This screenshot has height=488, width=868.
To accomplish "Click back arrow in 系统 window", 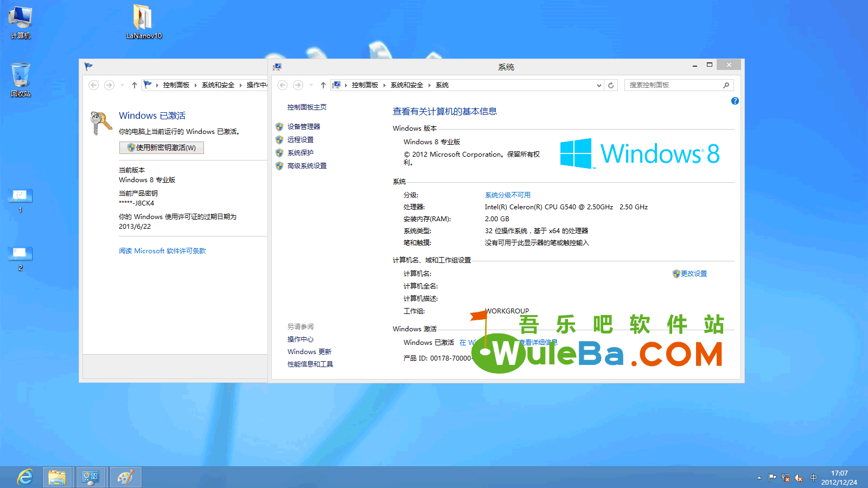I will 283,85.
